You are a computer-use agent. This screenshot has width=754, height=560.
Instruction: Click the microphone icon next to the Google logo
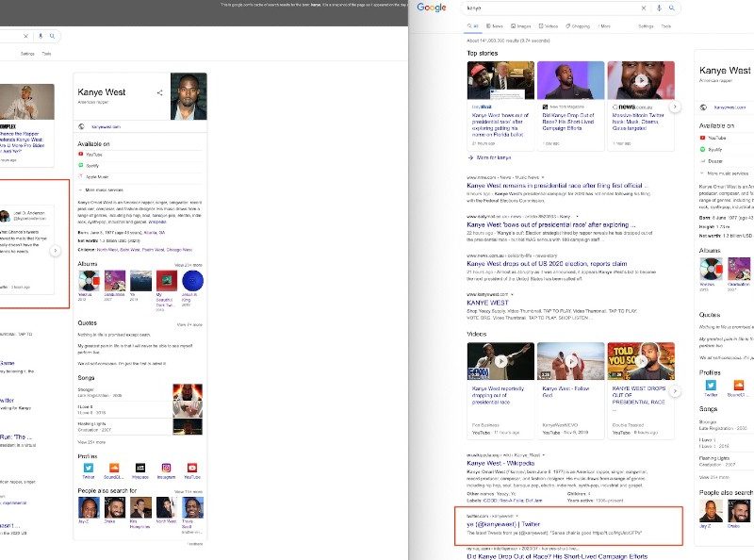coord(658,8)
